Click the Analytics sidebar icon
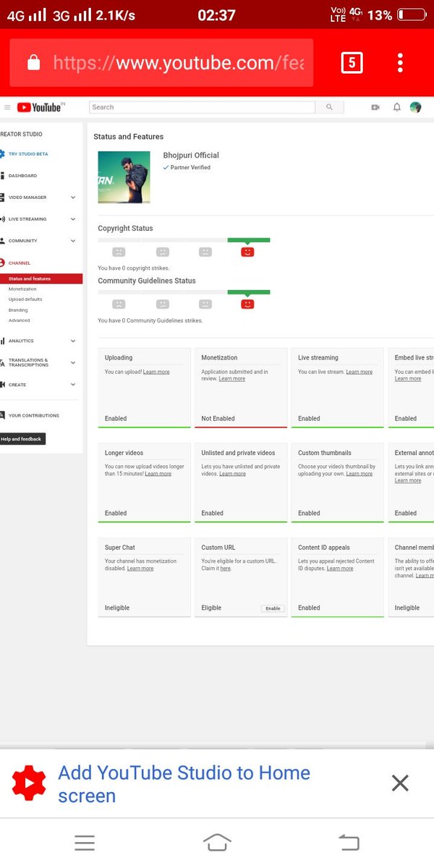 (2, 341)
